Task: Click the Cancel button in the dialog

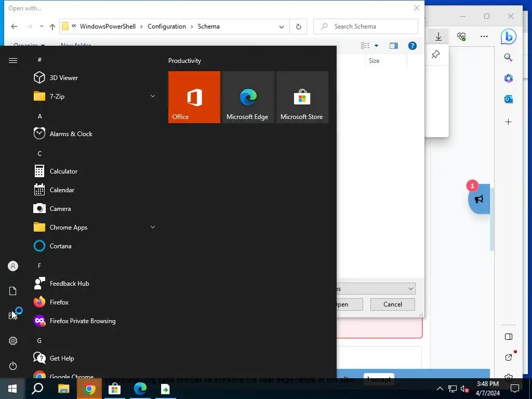Action: 393,304
